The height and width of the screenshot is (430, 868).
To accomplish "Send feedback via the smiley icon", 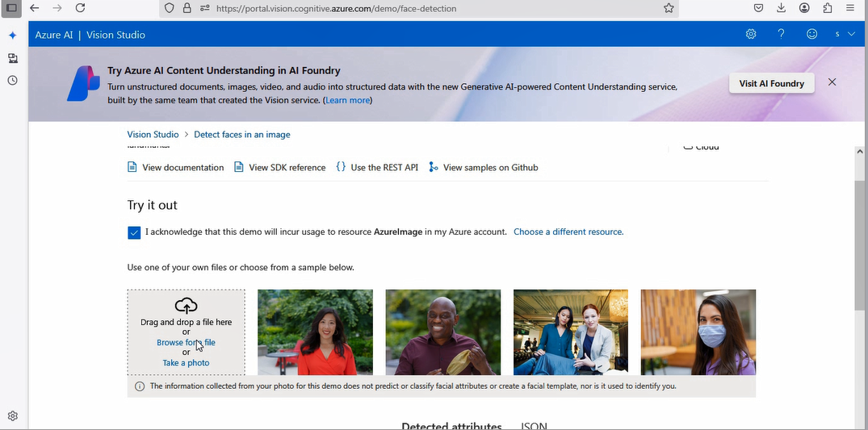I will click(x=811, y=35).
